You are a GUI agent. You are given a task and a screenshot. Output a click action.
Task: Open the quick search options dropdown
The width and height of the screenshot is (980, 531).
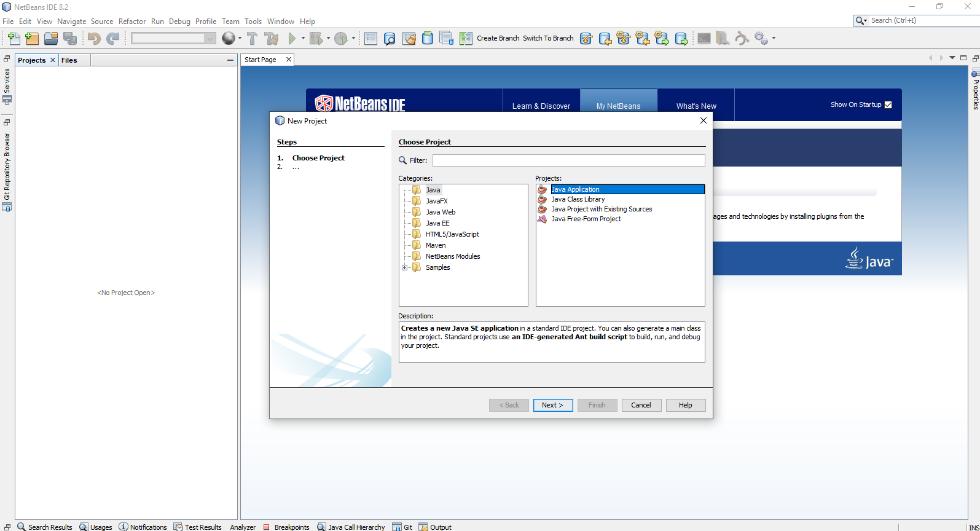861,21
